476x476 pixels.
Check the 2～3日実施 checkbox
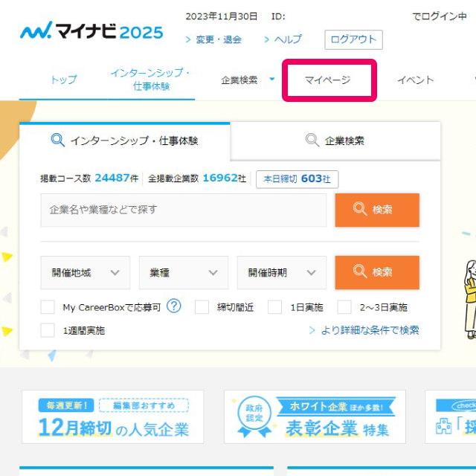(x=344, y=307)
